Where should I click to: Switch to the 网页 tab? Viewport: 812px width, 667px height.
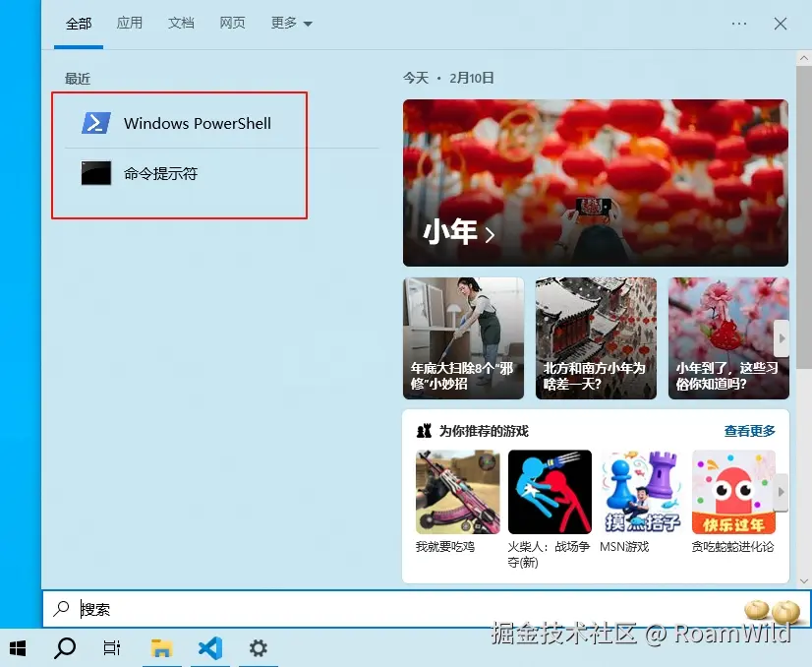click(232, 23)
